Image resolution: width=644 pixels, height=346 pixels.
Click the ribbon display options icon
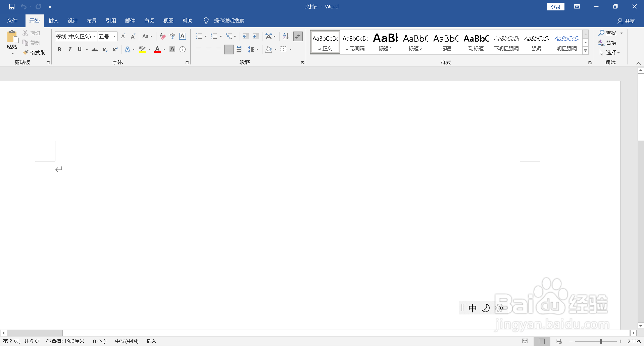point(577,7)
